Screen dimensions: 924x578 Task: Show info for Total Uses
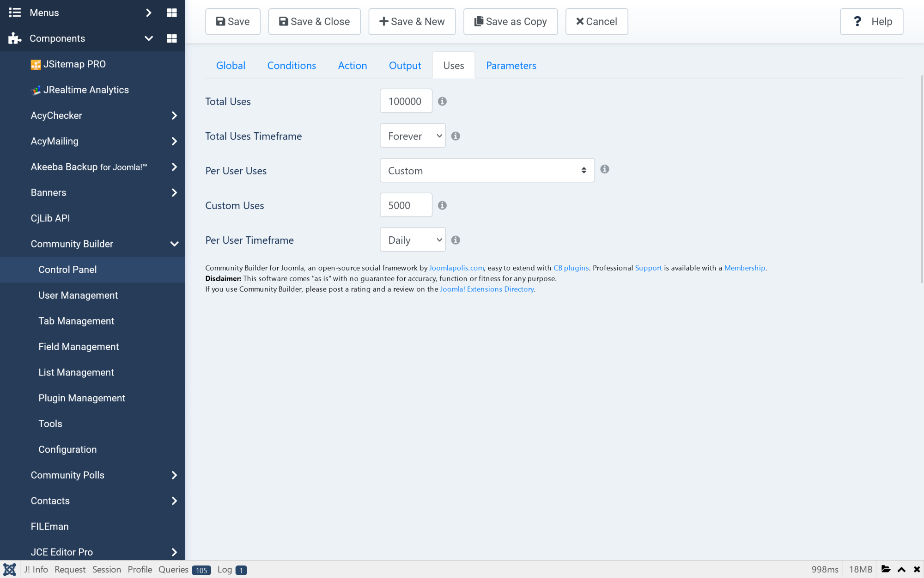(x=442, y=101)
